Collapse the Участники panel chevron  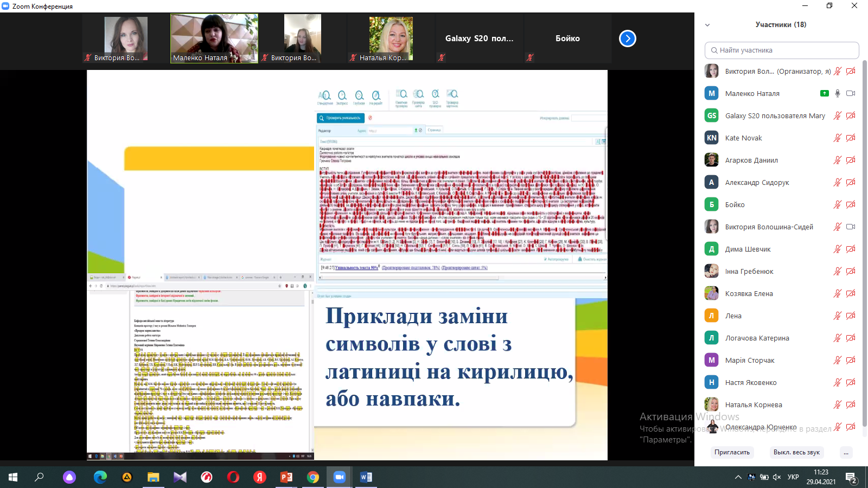tap(707, 25)
